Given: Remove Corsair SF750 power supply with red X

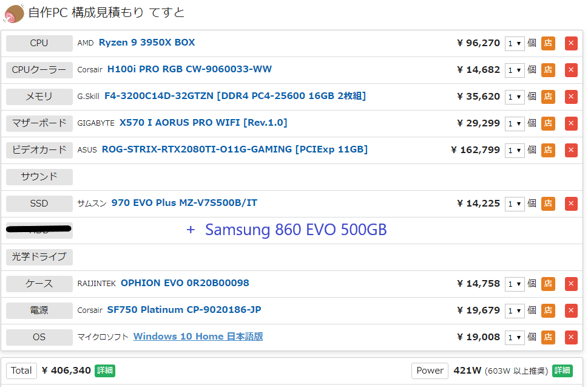Looking at the screenshot, I should coord(571,310).
